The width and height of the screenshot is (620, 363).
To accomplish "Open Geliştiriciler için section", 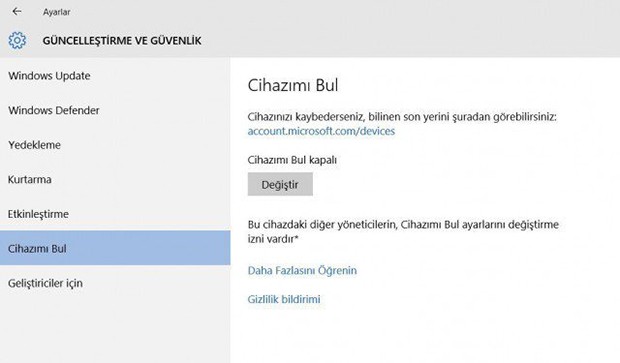I will click(115, 283).
